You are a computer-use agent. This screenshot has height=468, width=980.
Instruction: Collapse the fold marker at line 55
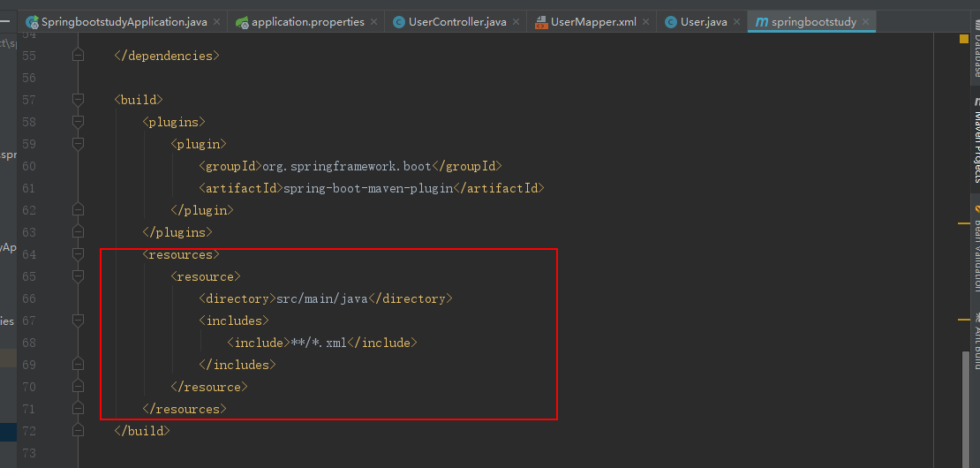click(x=78, y=56)
